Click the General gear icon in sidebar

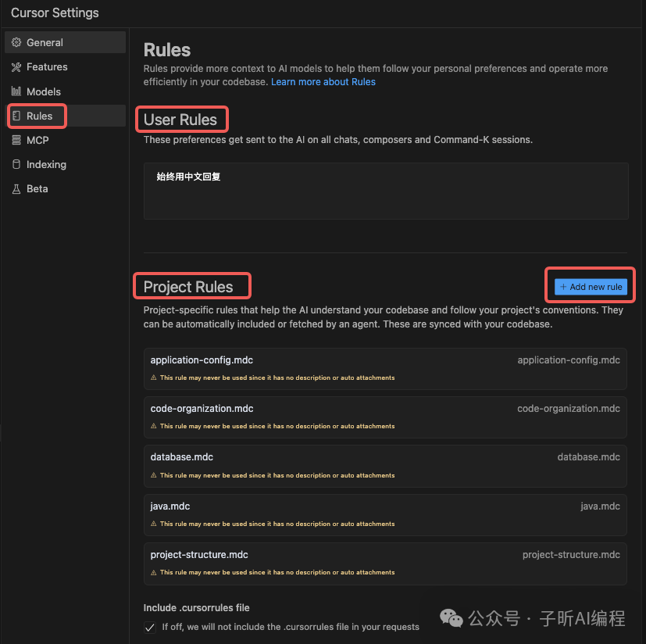coord(16,42)
